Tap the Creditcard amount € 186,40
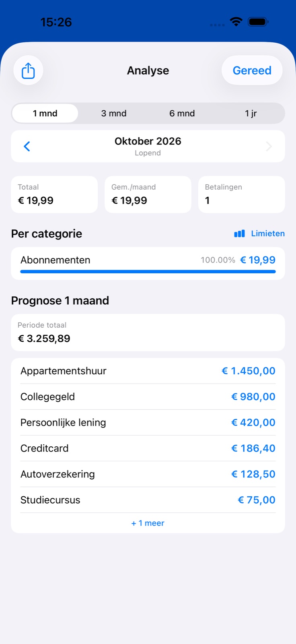 pyautogui.click(x=253, y=448)
